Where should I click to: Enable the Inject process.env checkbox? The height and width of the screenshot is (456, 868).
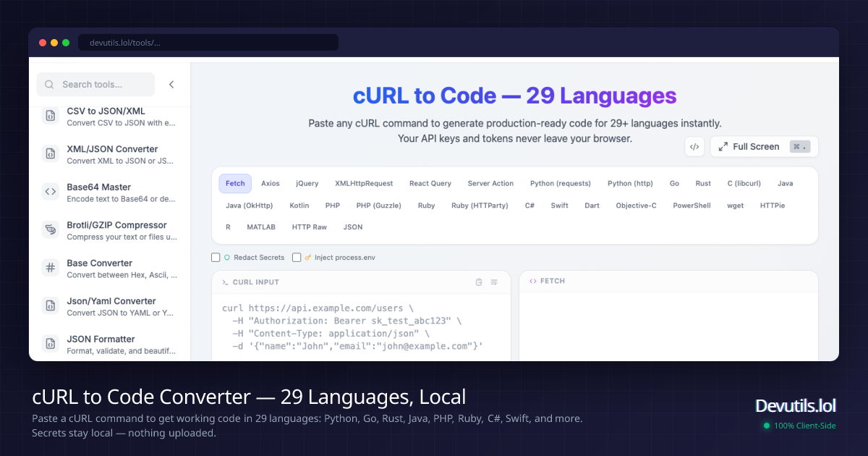(x=297, y=257)
